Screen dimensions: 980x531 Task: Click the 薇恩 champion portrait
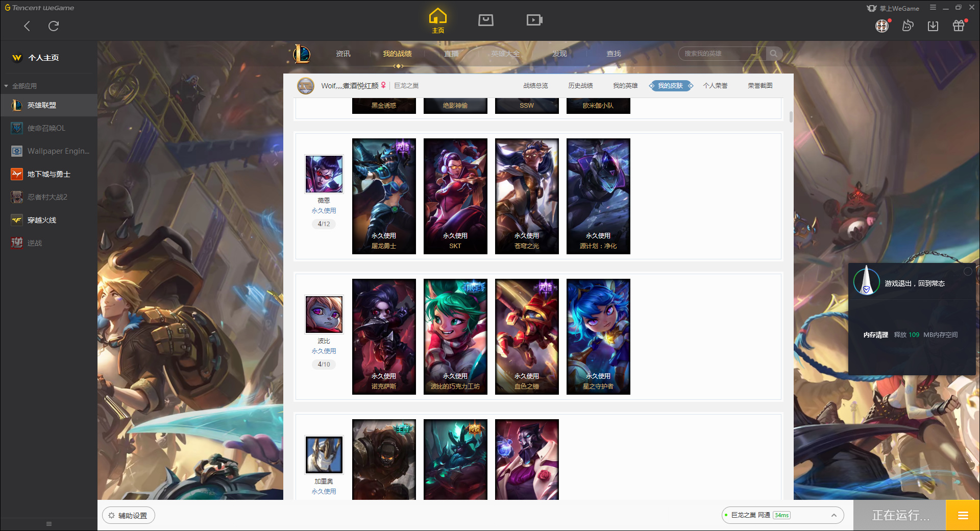tap(324, 174)
